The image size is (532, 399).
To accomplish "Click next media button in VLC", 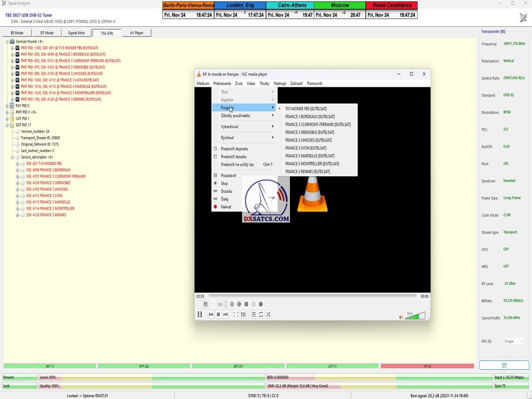I will point(226,314).
